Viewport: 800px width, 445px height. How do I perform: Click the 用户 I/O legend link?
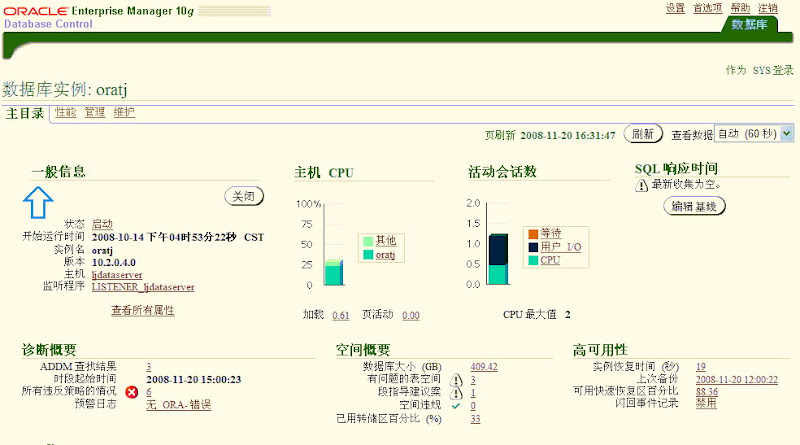[561, 247]
